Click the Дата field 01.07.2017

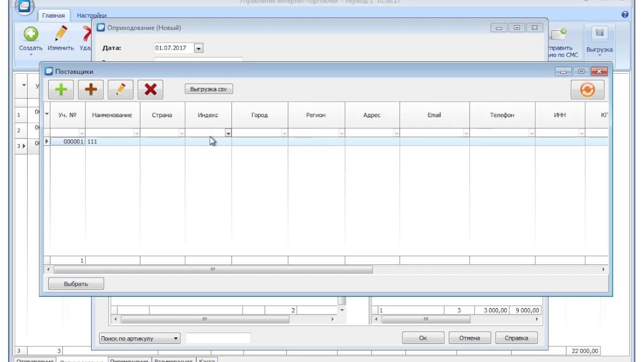coord(174,48)
